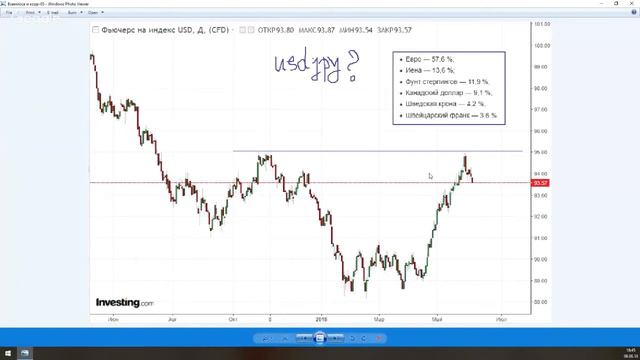640x360 pixels.
Task: Toggle the checkbox before the chart title
Action: pyautogui.click(x=96, y=30)
